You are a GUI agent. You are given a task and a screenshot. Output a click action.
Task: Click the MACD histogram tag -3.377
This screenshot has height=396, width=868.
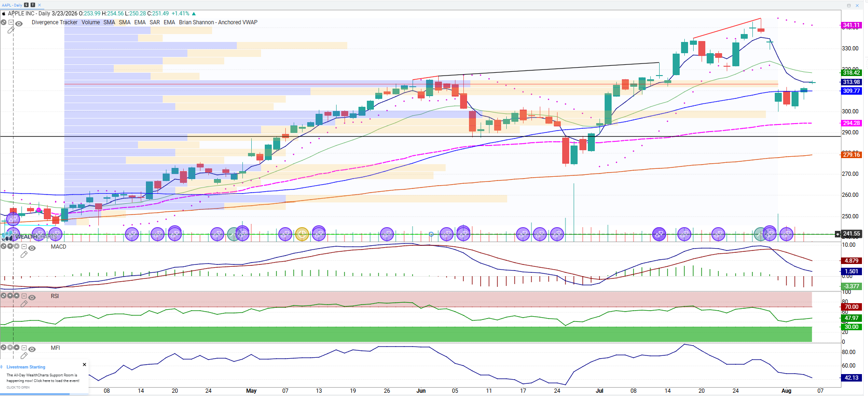(x=851, y=286)
